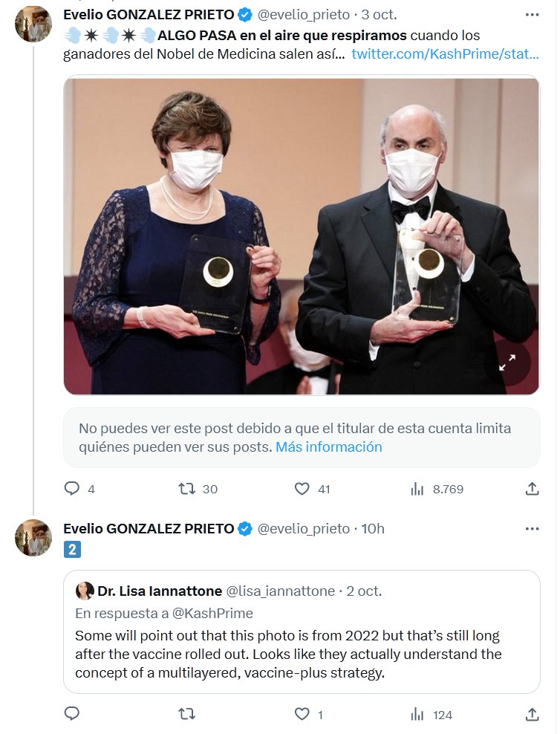Screen dimensions: 560x734
Task: Like the first post with 41 likes
Action: (x=302, y=488)
